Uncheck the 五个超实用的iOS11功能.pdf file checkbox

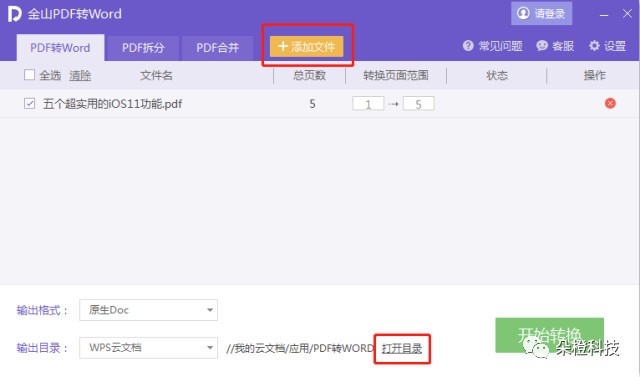[29, 104]
